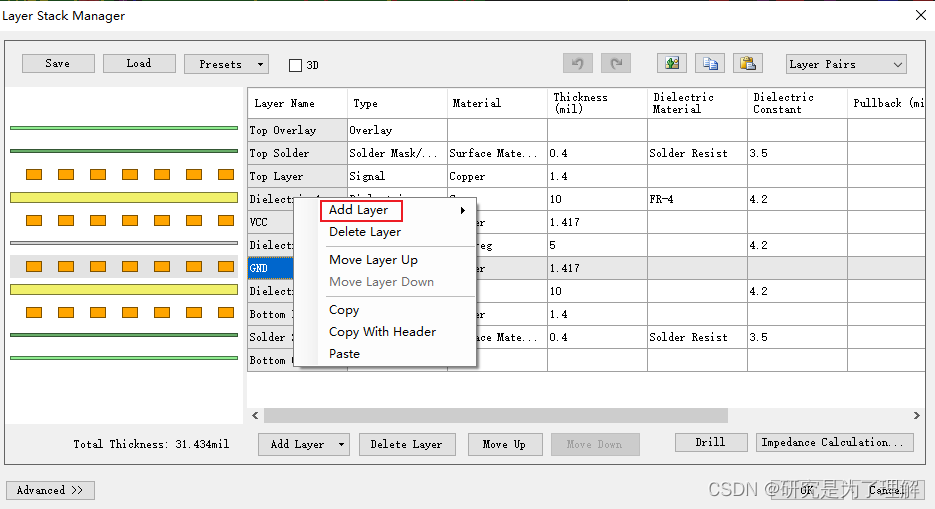Expand the Advanced options button
This screenshot has height=509, width=935.
point(50,491)
